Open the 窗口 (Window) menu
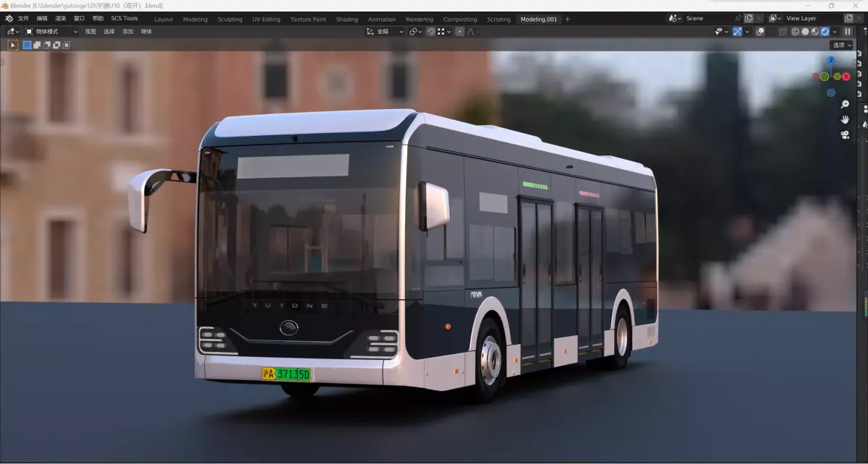This screenshot has width=868, height=464. 80,19
